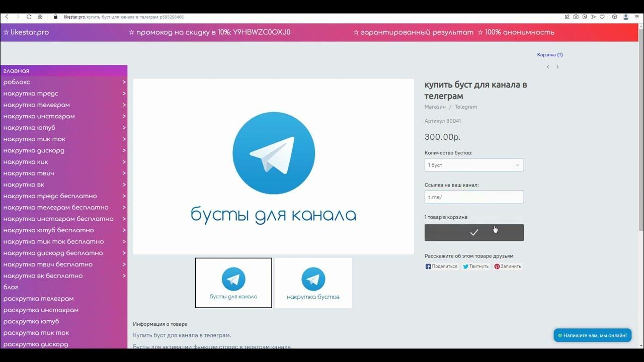
Task: Open накрутка тредс бесплатно menu item
Action: pyautogui.click(x=63, y=196)
